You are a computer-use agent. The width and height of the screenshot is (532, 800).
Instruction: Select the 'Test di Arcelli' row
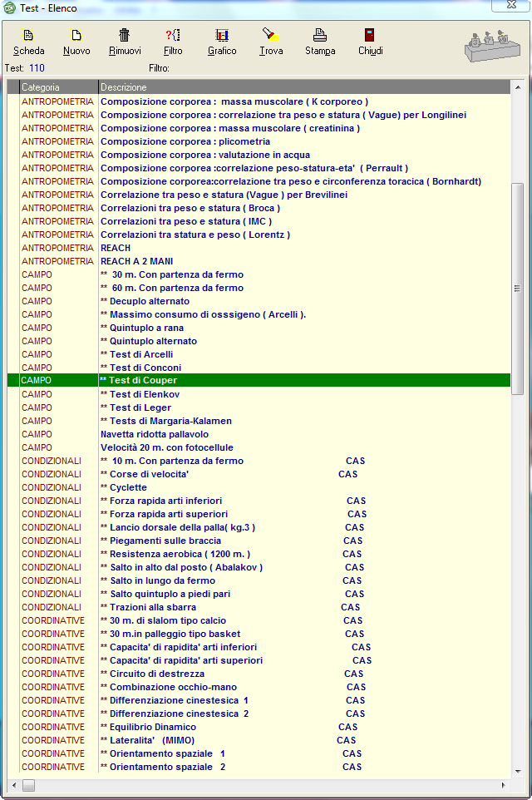click(259, 354)
